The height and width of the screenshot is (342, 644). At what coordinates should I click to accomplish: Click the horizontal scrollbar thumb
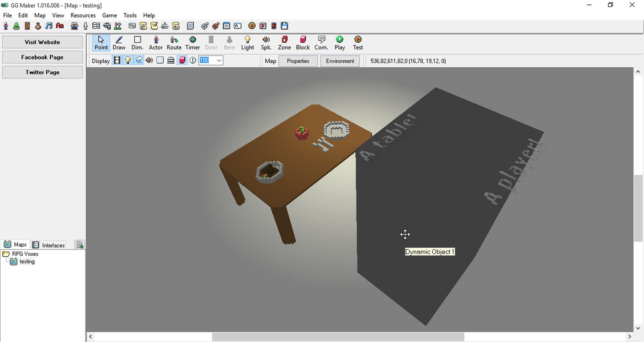(338, 337)
